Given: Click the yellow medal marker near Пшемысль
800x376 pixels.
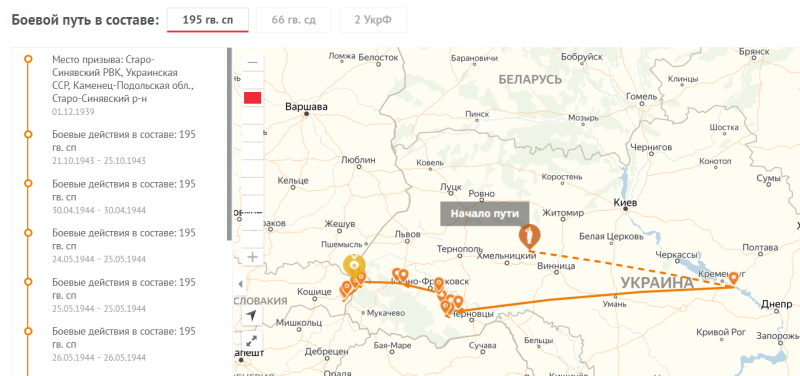Looking at the screenshot, I should point(354,265).
